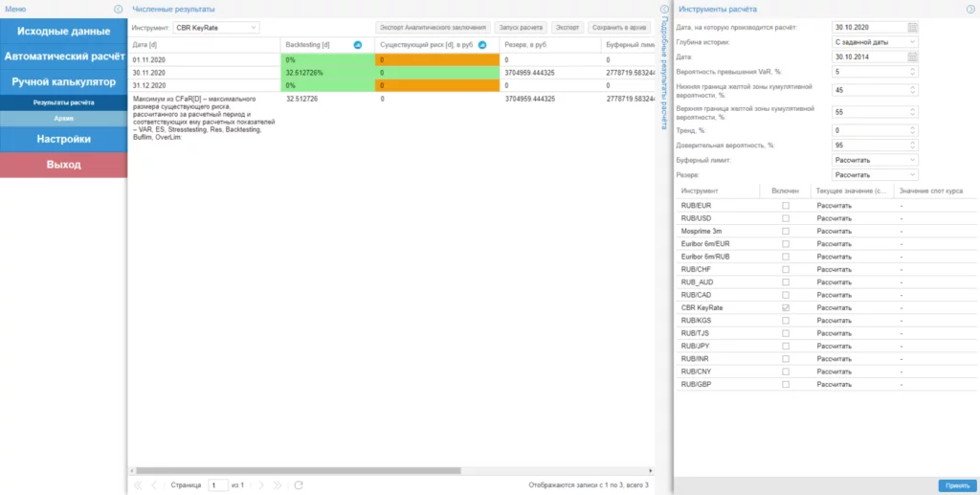Viewport: 980px width, 495px height.
Task: Open calendar picker for the calculation date
Action: click(x=912, y=27)
